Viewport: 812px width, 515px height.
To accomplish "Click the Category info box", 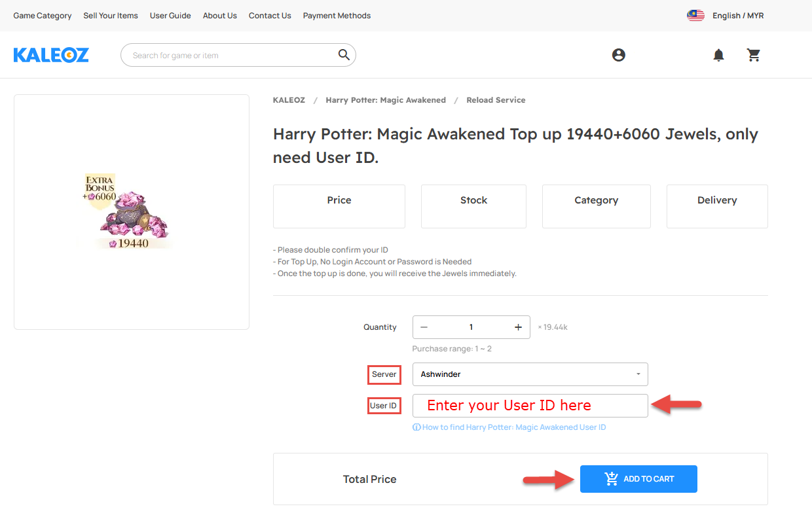I will point(597,206).
